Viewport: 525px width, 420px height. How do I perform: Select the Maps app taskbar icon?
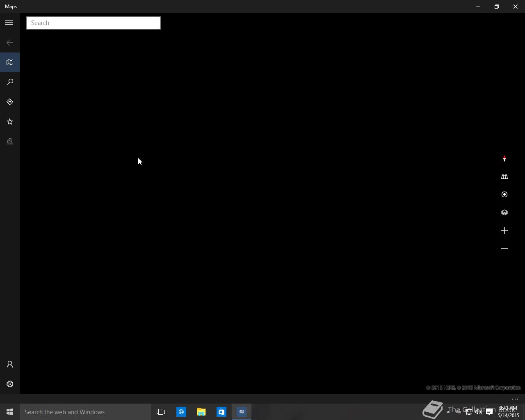242,412
